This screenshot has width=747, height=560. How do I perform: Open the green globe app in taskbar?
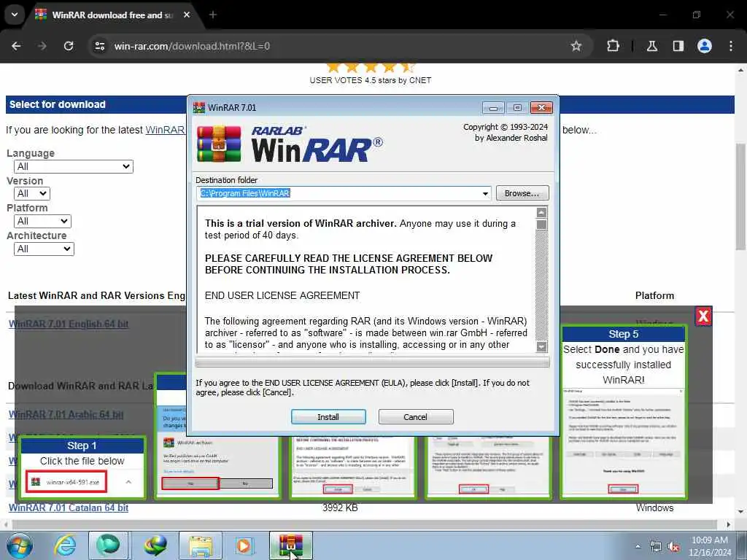[x=109, y=545]
